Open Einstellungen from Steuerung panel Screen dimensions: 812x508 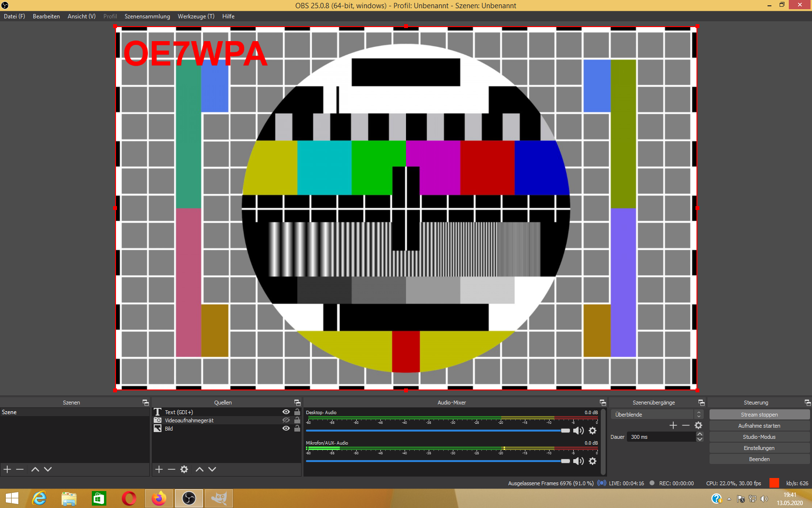click(759, 448)
